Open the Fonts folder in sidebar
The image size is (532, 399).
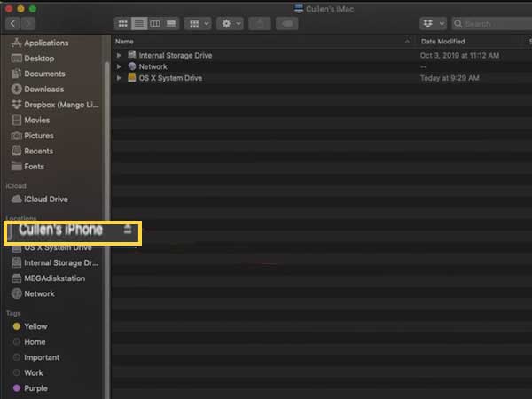click(27, 167)
